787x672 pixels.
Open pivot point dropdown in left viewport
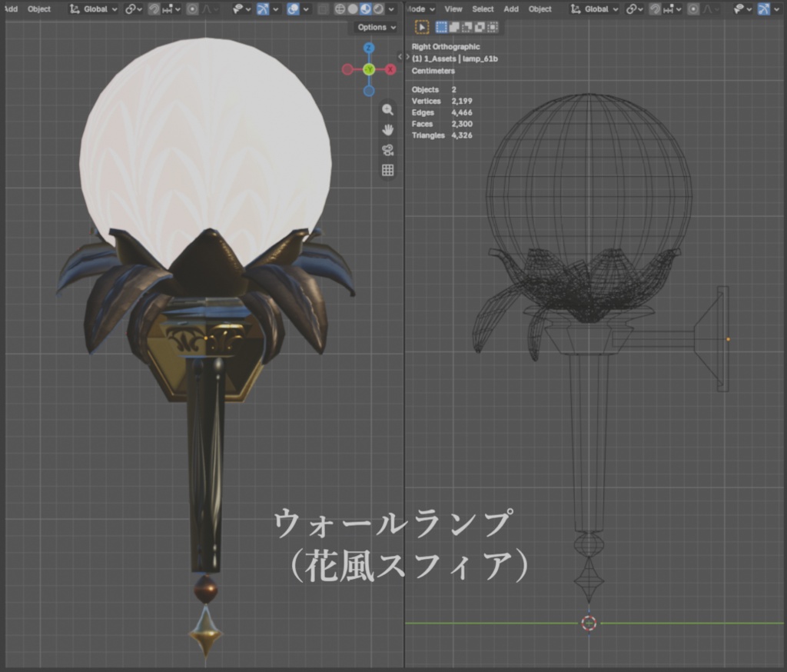[x=133, y=9]
